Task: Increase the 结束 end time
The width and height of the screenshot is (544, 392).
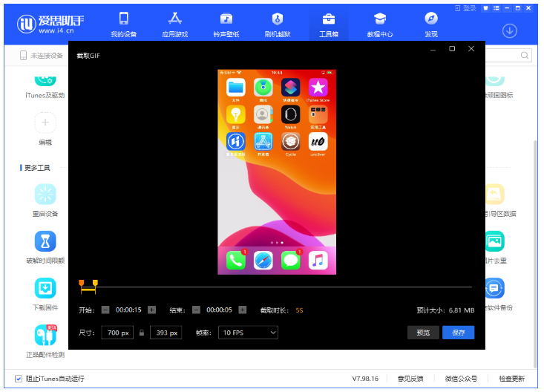Action: coord(243,310)
